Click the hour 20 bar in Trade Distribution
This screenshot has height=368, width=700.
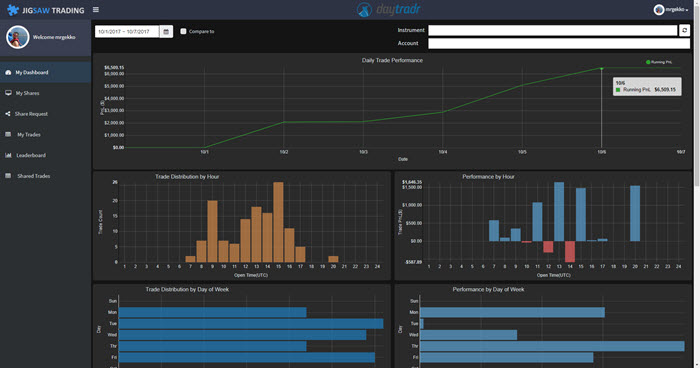pyautogui.click(x=333, y=259)
